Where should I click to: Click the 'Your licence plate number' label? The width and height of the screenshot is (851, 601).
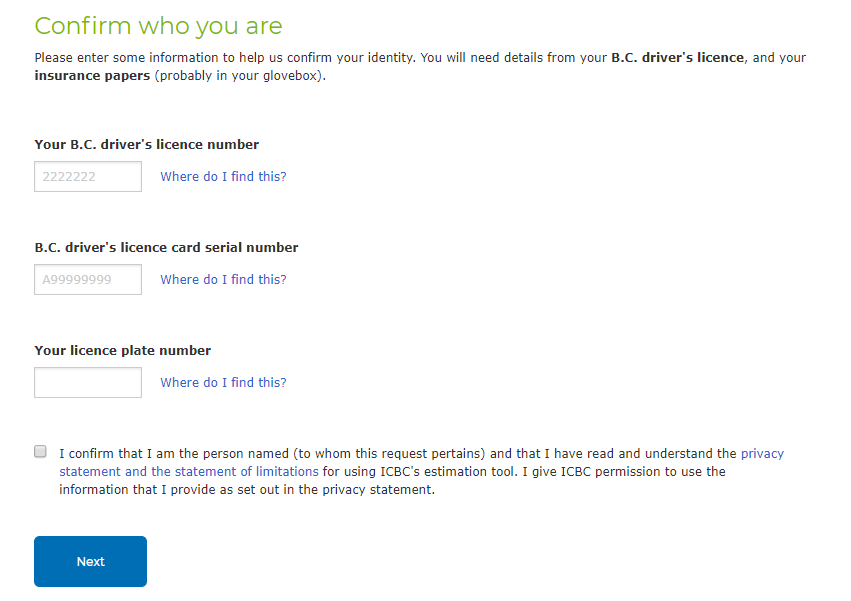click(x=123, y=351)
